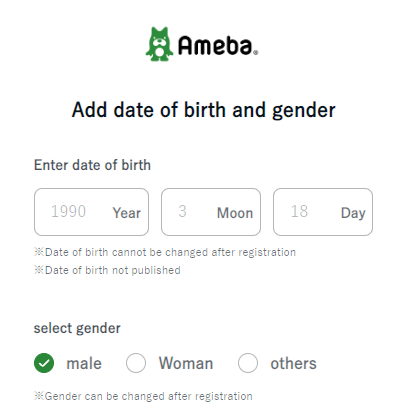The image size is (397, 418).
Task: Click the "select gender" section label
Action: coord(77,328)
